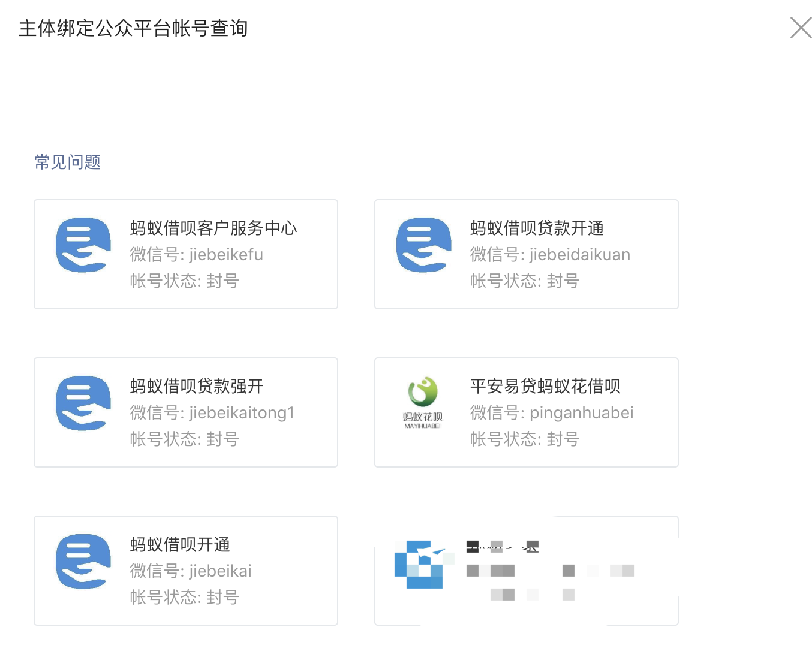Click the WeChat ID jiebeidaikuan

[550, 254]
